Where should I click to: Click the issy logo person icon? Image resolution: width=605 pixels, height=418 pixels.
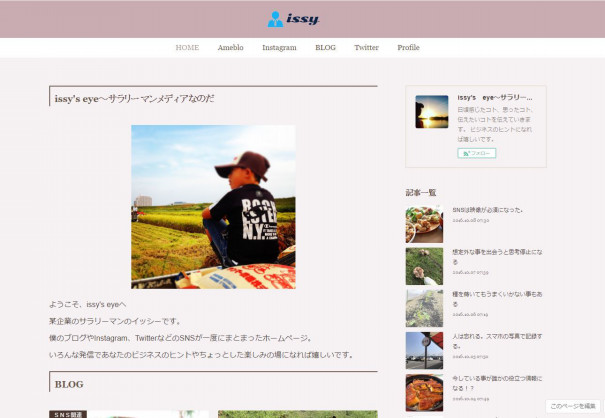[275, 19]
